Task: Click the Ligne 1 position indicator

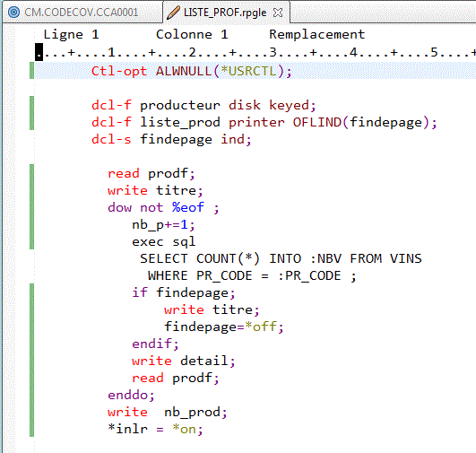Action: pos(71,34)
